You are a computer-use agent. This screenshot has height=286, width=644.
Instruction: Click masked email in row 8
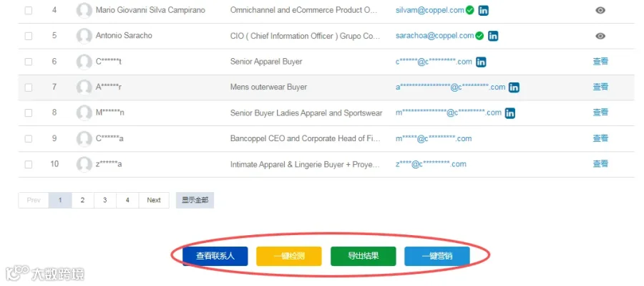[448, 113]
